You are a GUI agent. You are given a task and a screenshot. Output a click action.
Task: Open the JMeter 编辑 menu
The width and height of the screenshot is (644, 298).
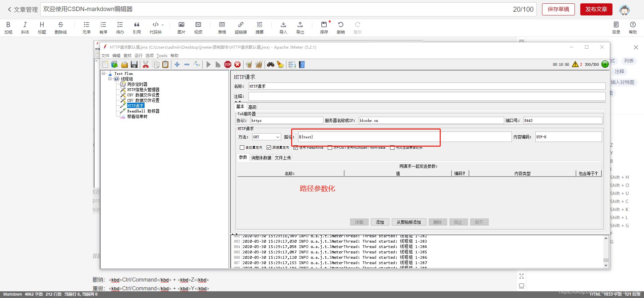point(116,56)
